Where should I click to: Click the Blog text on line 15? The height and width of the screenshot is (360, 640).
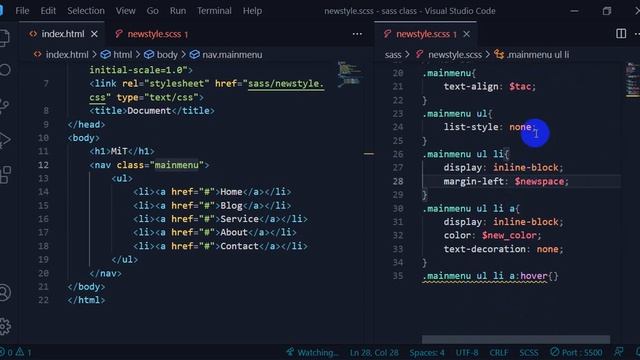(x=231, y=206)
